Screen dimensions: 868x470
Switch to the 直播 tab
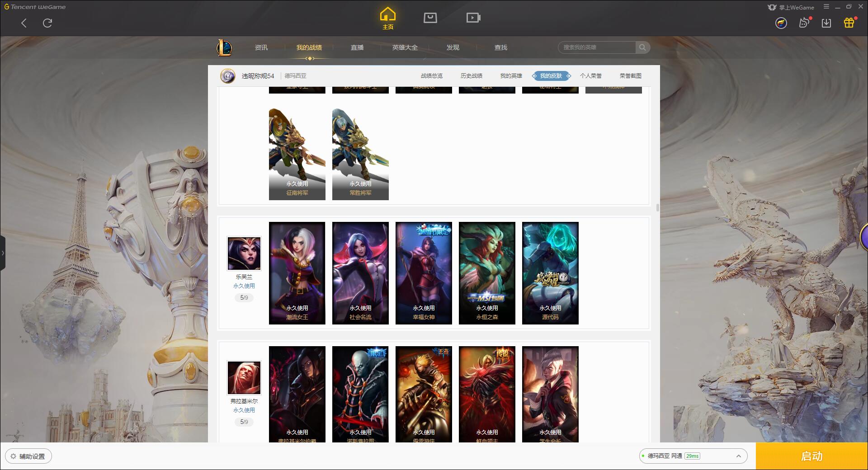[x=357, y=47]
